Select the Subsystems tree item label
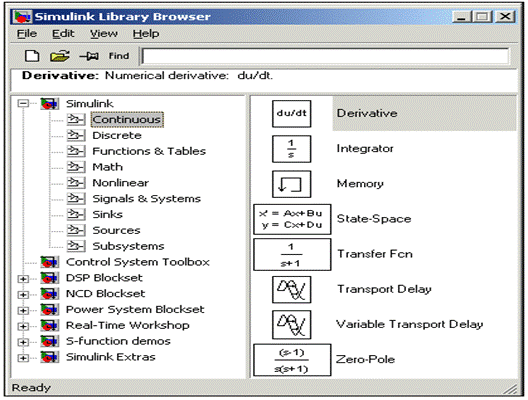 point(128,246)
